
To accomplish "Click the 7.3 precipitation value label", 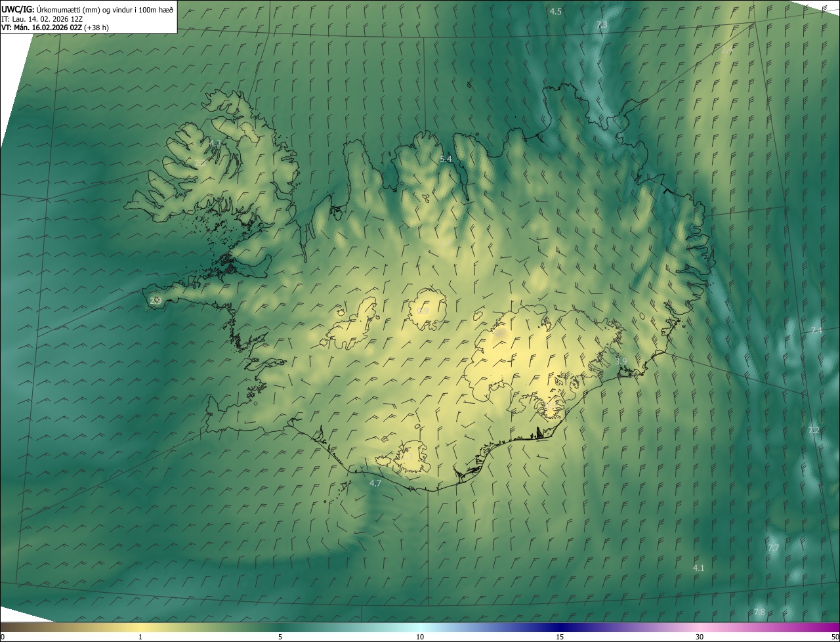I will point(602,25).
